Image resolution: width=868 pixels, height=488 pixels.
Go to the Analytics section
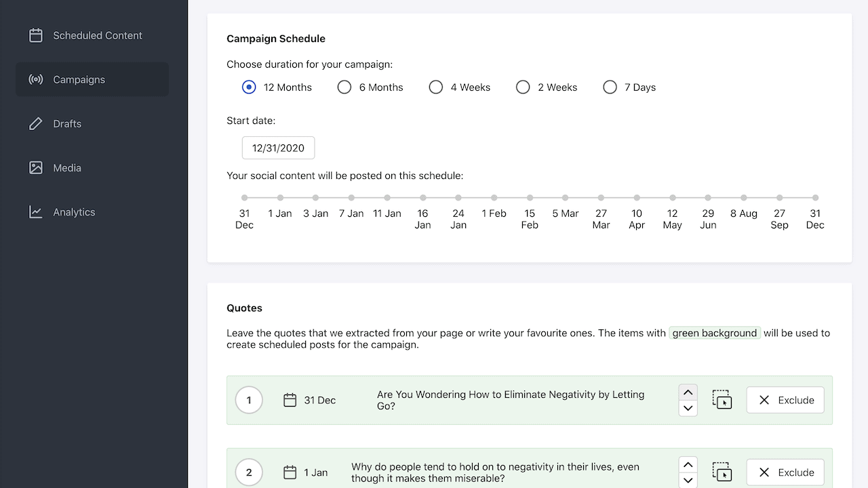pyautogui.click(x=74, y=212)
